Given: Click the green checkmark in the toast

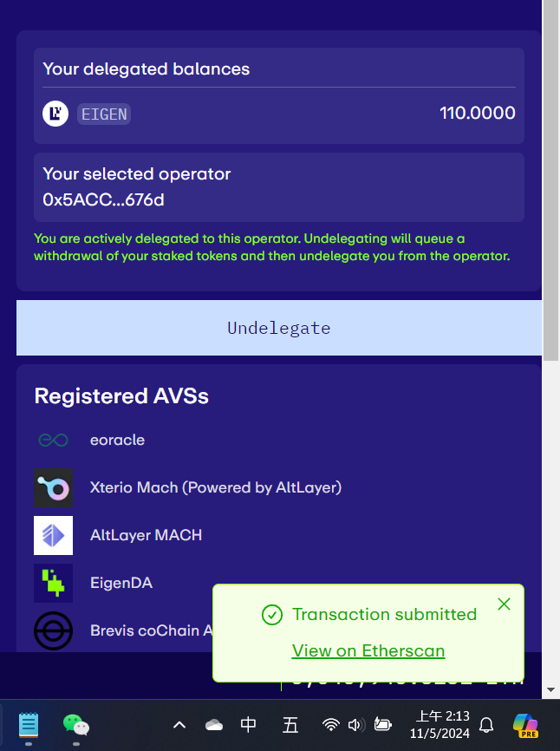Looking at the screenshot, I should point(272,615).
